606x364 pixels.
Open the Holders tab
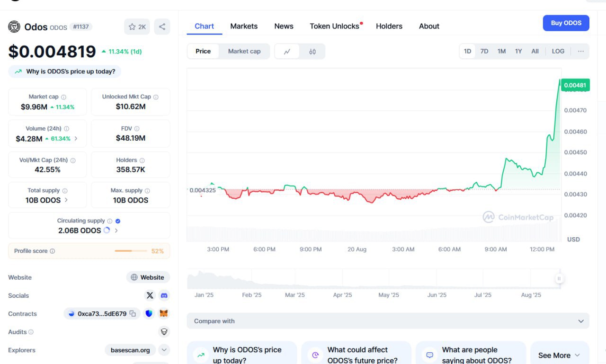click(389, 27)
